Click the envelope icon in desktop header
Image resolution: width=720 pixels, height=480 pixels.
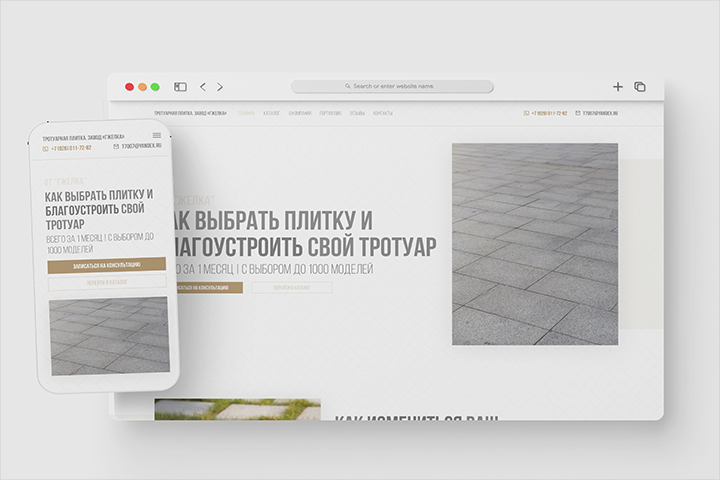point(578,113)
